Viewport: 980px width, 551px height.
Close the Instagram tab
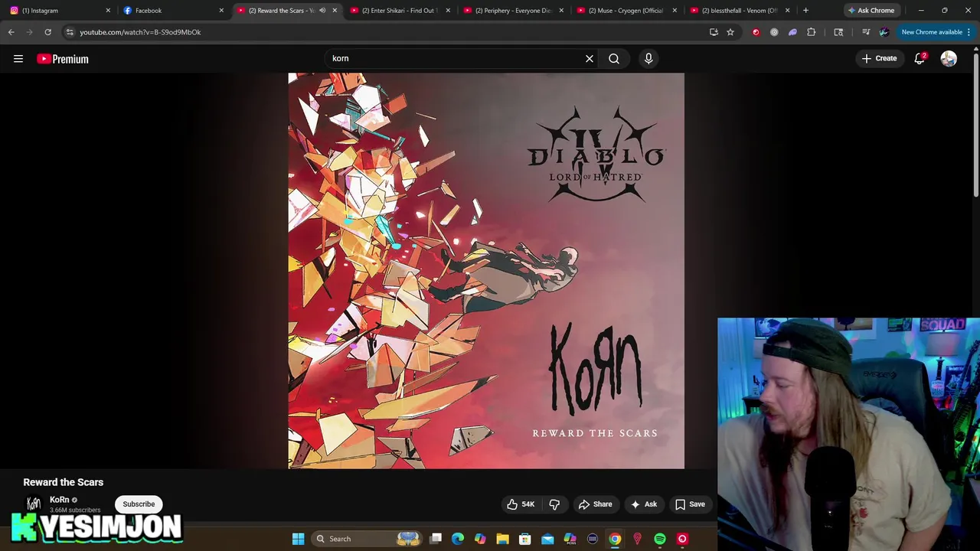(108, 11)
